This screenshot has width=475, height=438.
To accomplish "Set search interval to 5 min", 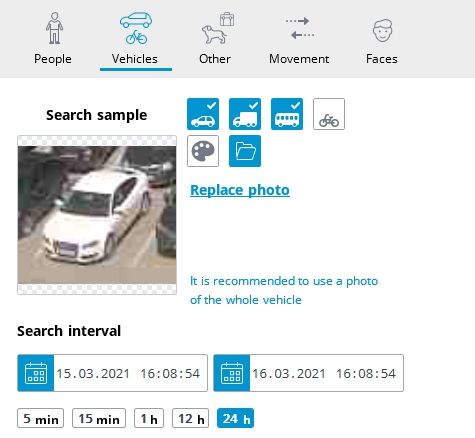I will (41, 418).
